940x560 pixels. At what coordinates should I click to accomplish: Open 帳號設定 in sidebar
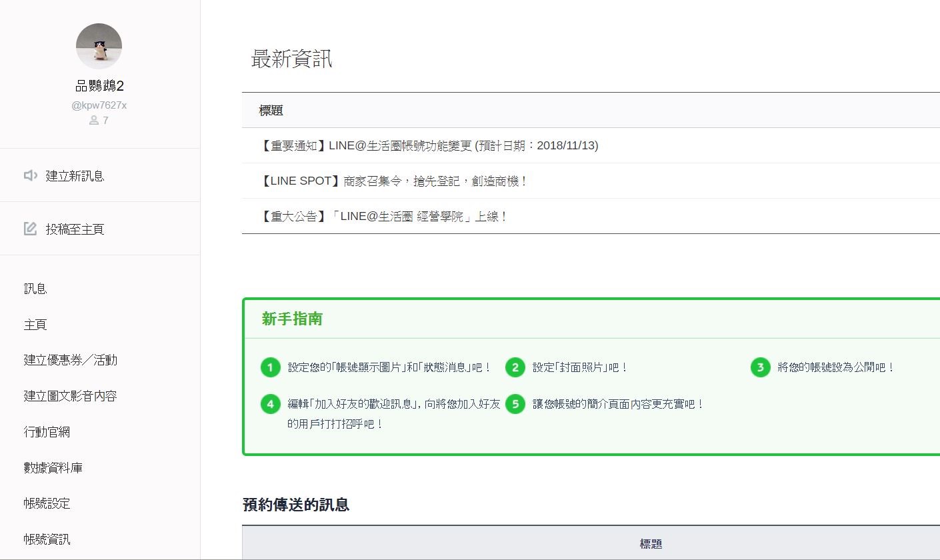(47, 503)
